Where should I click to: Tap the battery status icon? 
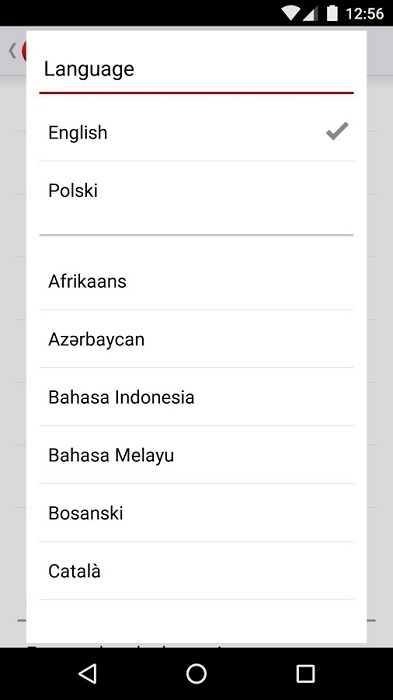coord(332,13)
